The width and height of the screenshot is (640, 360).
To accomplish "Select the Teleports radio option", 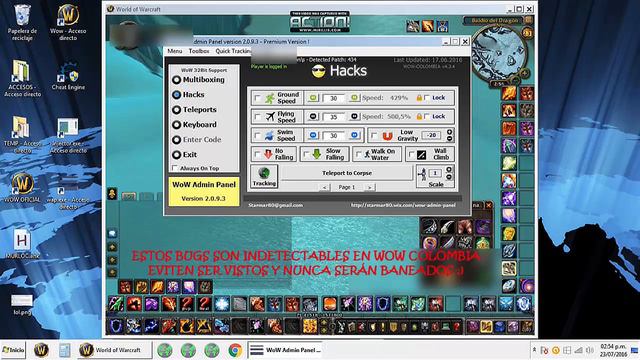I will click(x=176, y=110).
